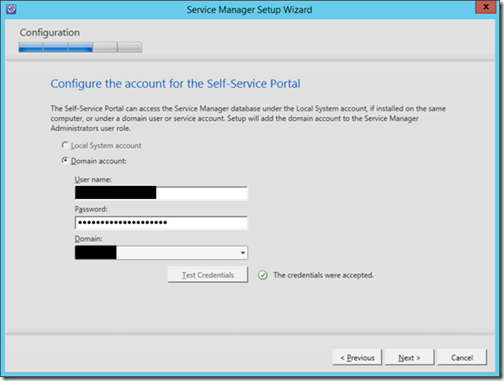Click into the User name field
Viewport: 504px width, 381px height.
pyautogui.click(x=161, y=193)
